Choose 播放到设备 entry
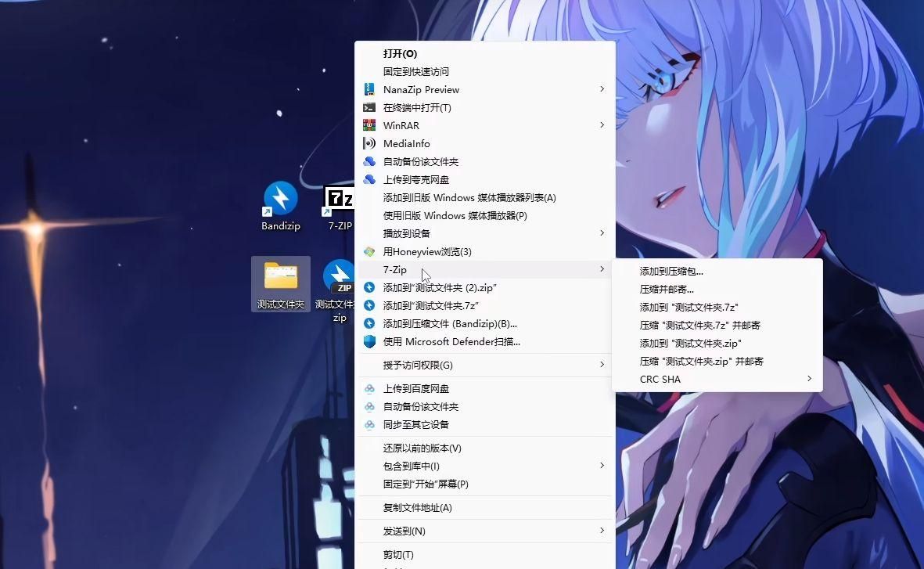 (485, 233)
